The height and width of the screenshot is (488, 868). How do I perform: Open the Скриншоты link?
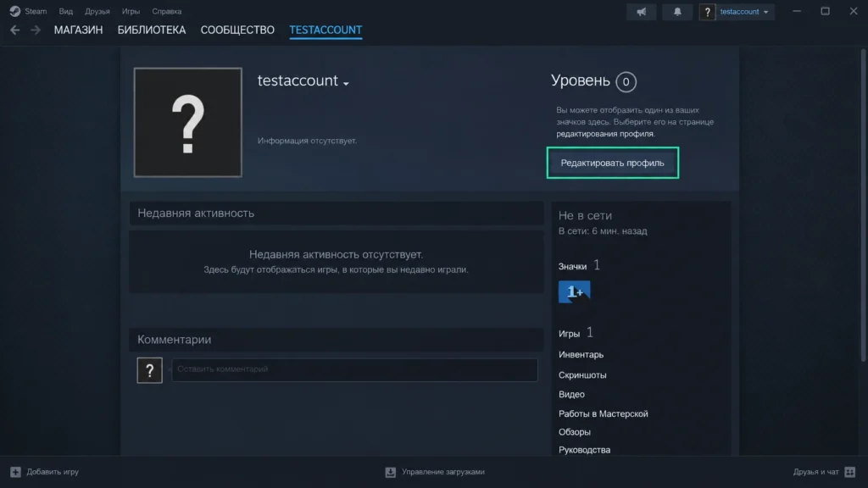tap(582, 375)
